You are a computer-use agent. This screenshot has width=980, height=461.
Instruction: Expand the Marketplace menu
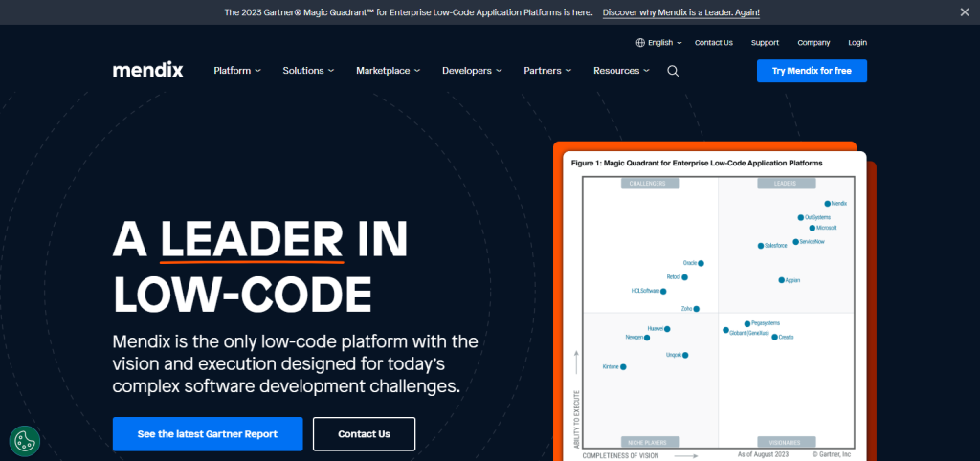[x=389, y=71]
